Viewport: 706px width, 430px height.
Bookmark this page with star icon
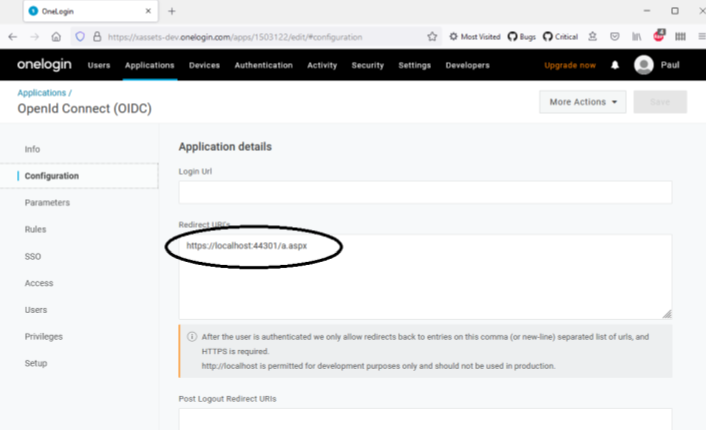432,37
